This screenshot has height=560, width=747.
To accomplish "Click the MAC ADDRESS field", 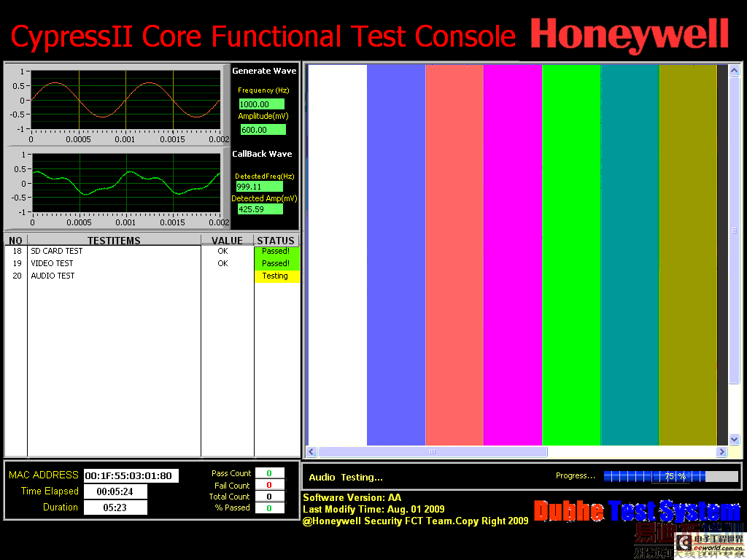I will 131,475.
